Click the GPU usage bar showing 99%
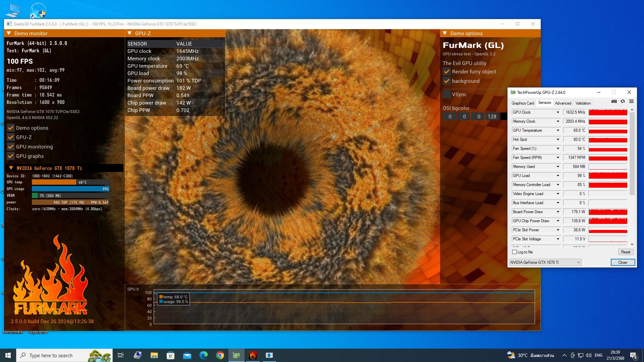 click(71, 189)
